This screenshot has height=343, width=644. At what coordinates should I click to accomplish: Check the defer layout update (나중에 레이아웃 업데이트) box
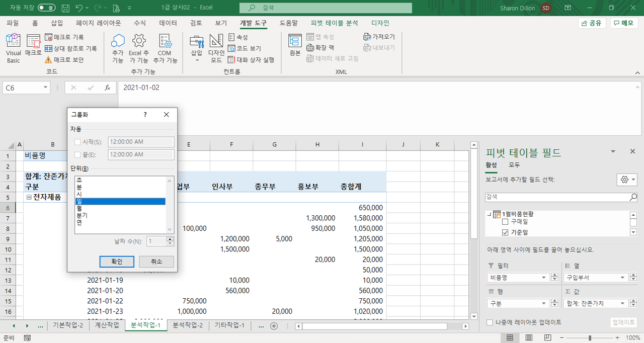[x=490, y=322]
